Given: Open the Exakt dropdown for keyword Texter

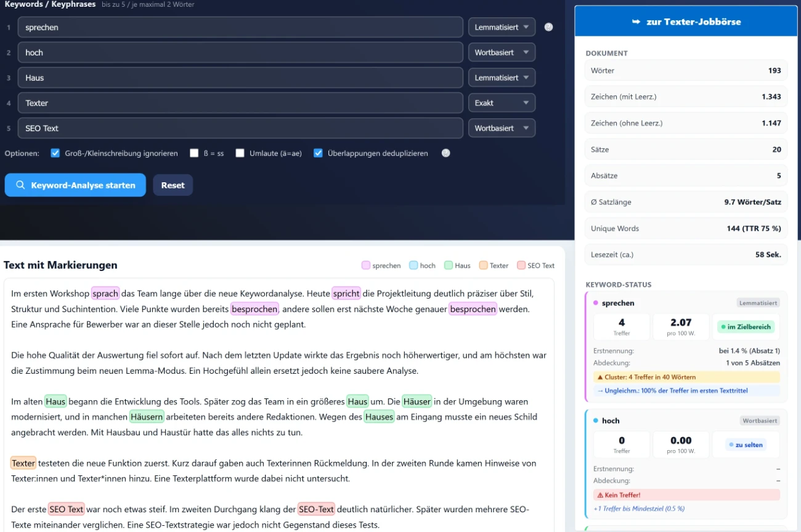Looking at the screenshot, I should click(x=502, y=102).
